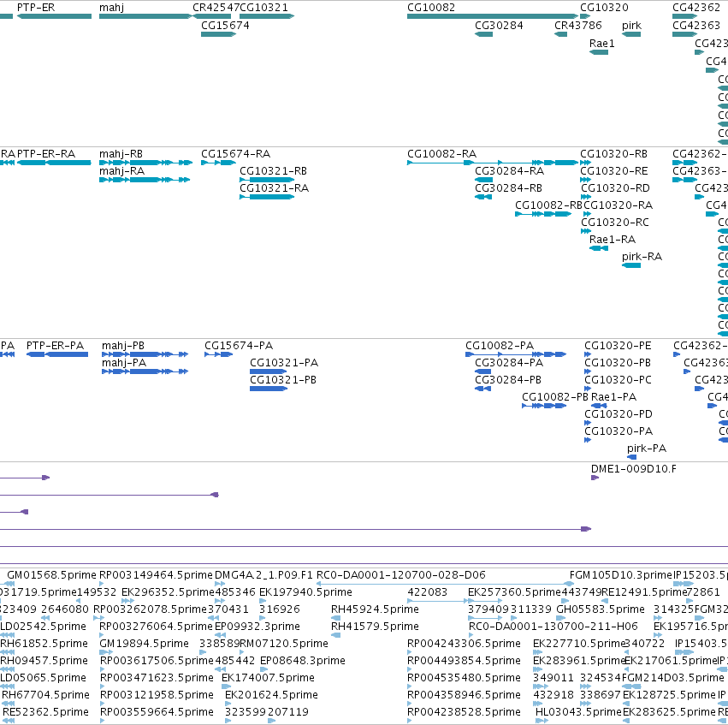
Task: Click the Rae1 gene label
Action: pyautogui.click(x=601, y=44)
